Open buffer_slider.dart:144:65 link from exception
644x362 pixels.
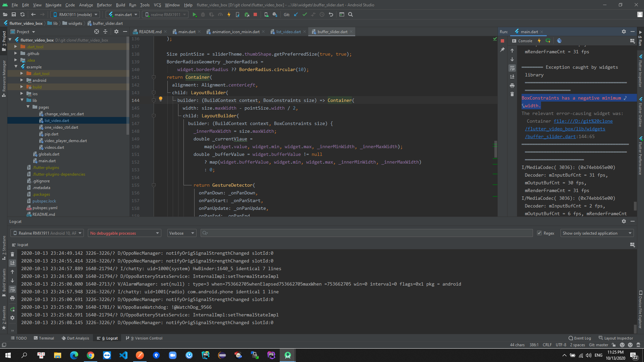pyautogui.click(x=550, y=136)
